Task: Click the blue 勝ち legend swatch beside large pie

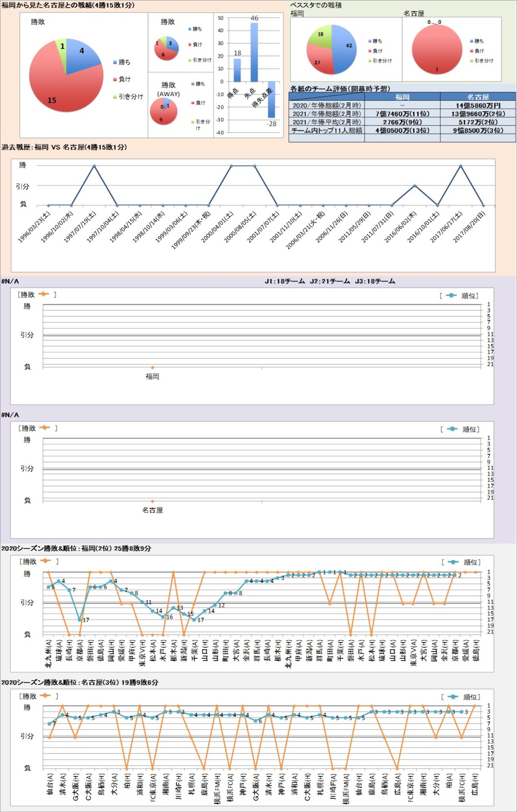Action: pyautogui.click(x=115, y=63)
